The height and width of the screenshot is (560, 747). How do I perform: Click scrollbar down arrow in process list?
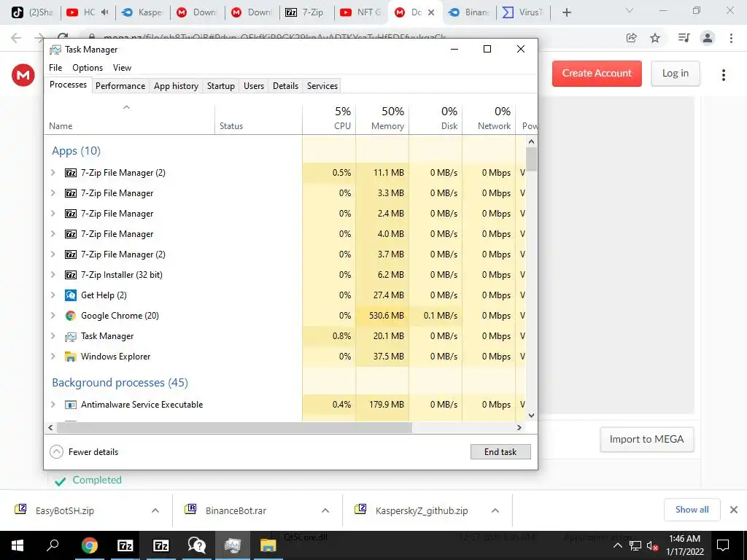531,415
